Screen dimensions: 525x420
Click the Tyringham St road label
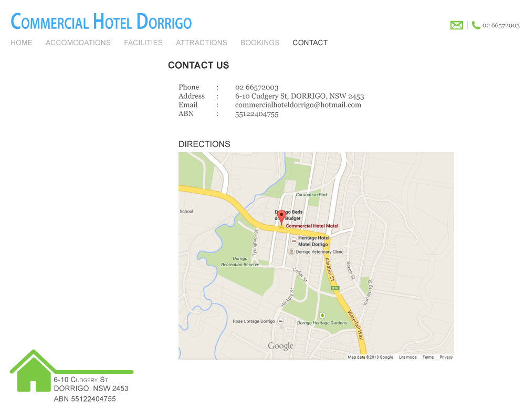(x=256, y=243)
